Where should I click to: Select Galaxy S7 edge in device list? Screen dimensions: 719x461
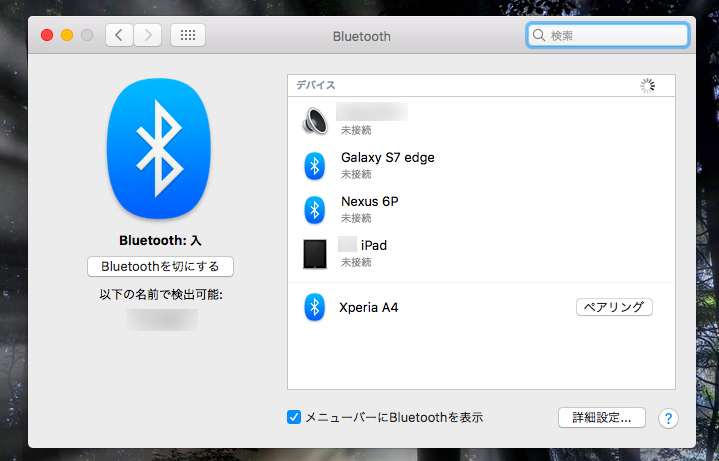pos(388,158)
